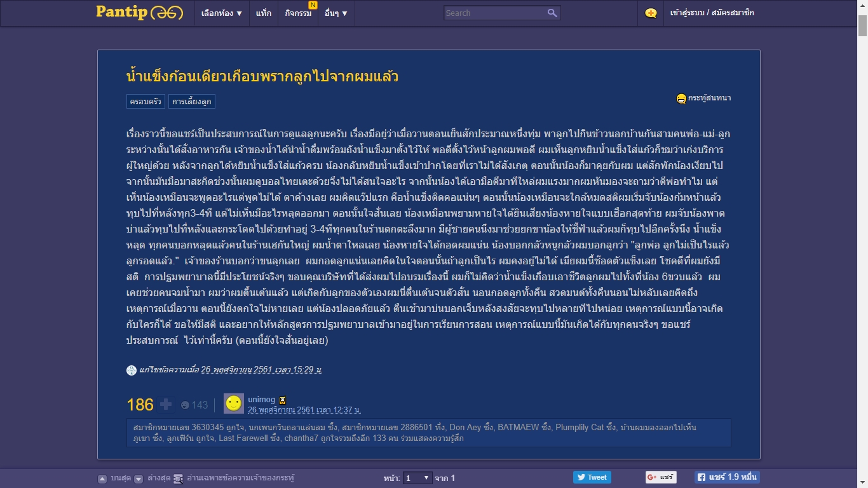Jump to top with the บนสุด arrow

pyautogui.click(x=102, y=478)
